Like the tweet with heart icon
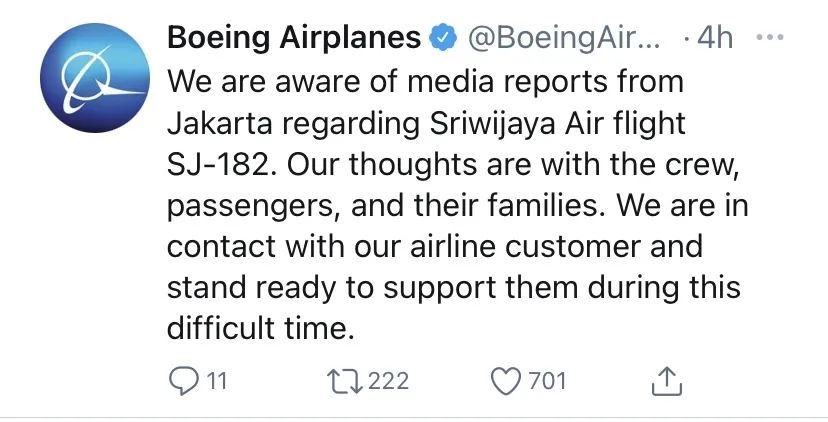The width and height of the screenshot is (828, 422). tap(506, 381)
